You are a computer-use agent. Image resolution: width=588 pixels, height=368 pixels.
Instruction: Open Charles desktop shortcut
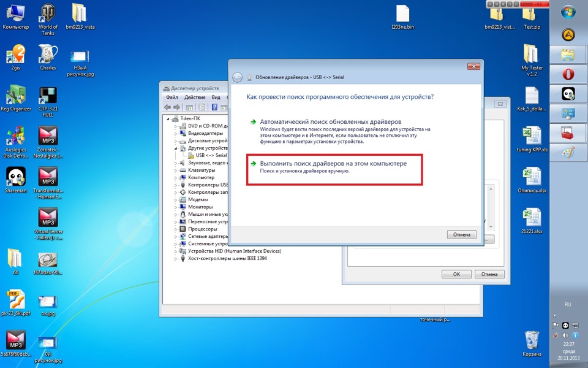48,58
